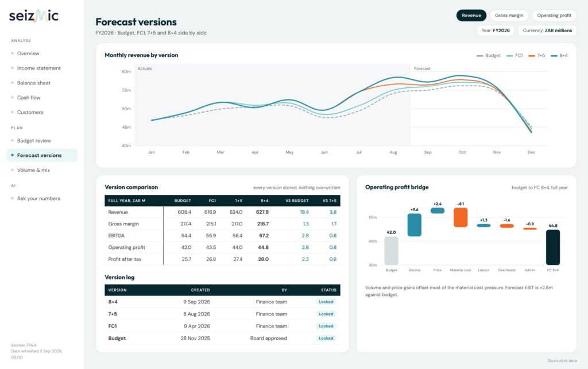This screenshot has height=369, width=588.
Task: Switch metric to Revenue
Action: (471, 16)
